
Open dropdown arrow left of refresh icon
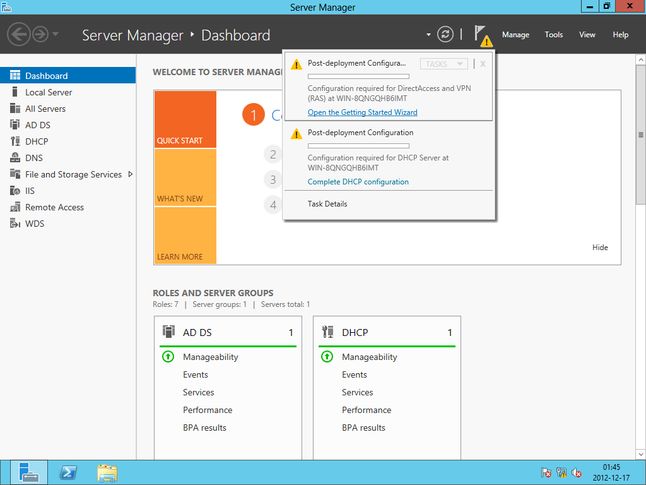tap(428, 35)
